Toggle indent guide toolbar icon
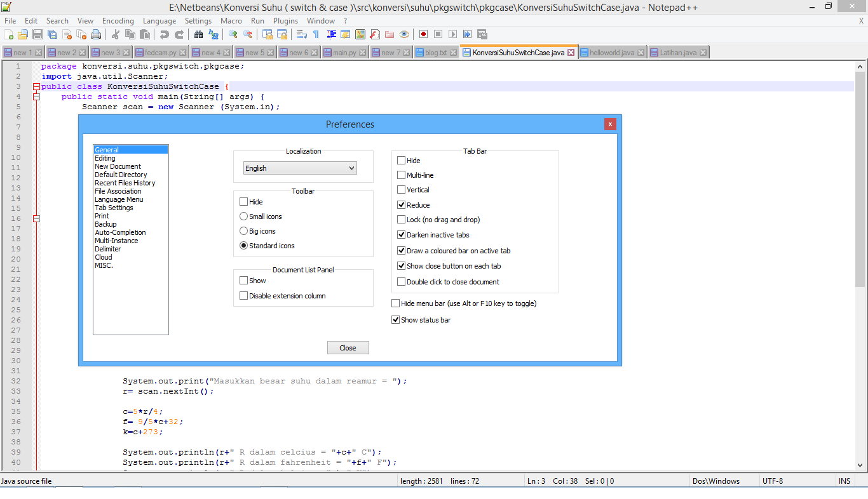 331,34
